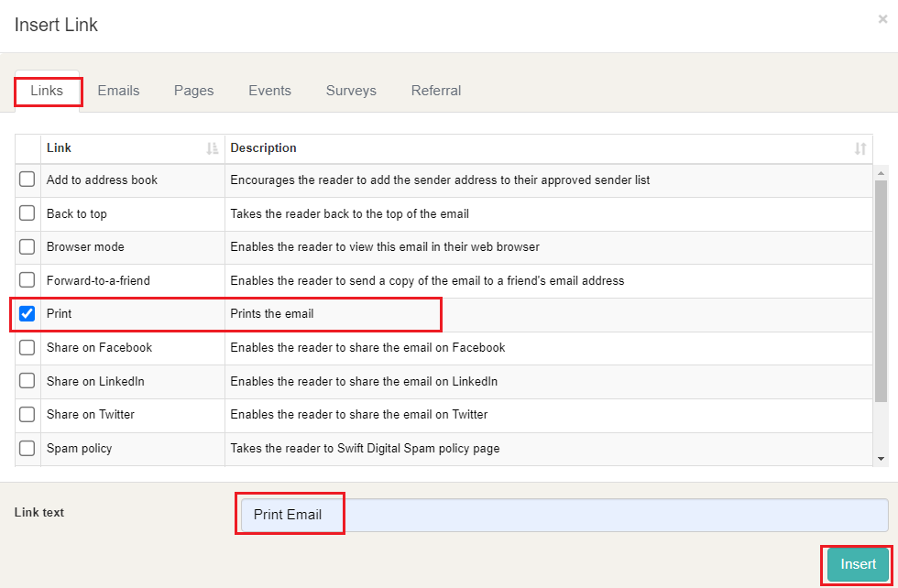Click the 'Back to top' link name
This screenshot has width=898, height=588.
click(x=77, y=213)
